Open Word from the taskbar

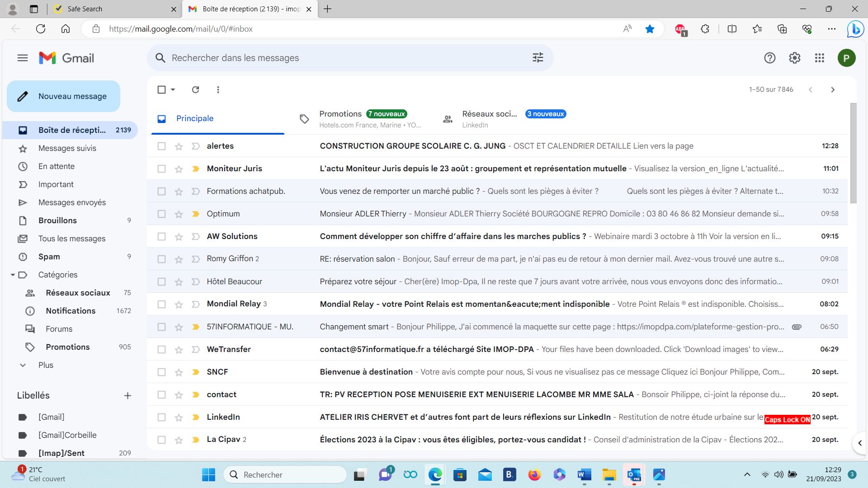coord(584,474)
